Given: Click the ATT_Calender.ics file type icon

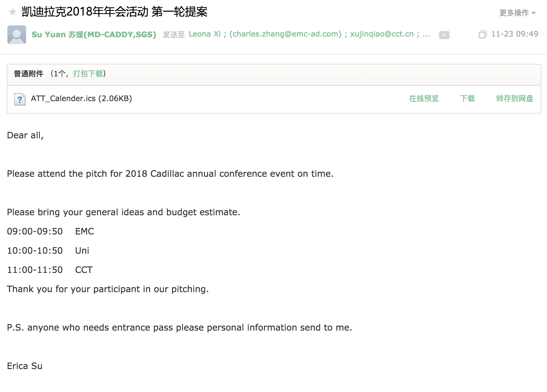Looking at the screenshot, I should click(x=20, y=99).
